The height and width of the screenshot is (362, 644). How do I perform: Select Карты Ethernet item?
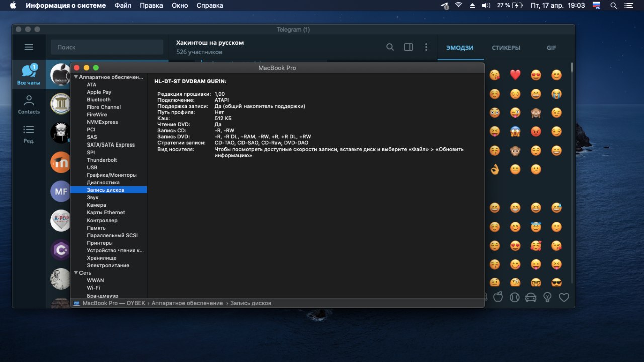pos(106,213)
